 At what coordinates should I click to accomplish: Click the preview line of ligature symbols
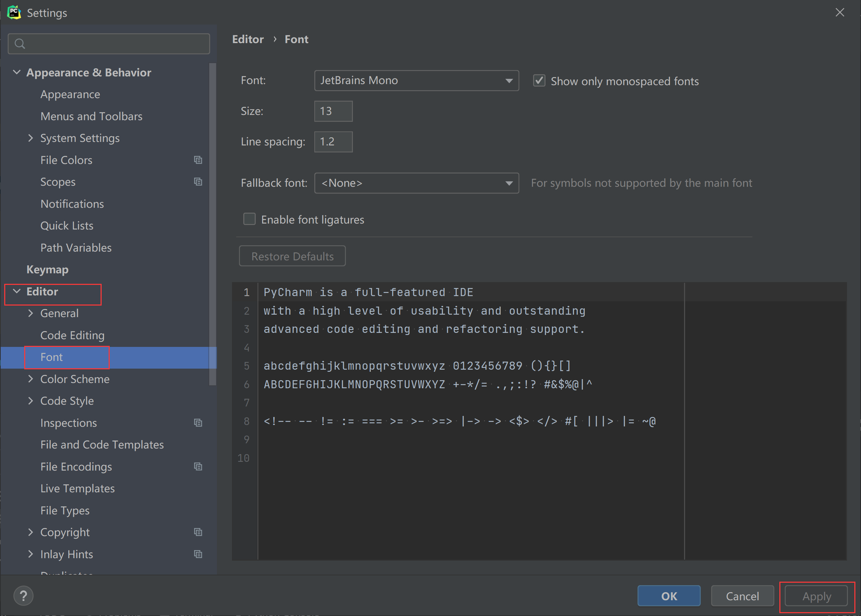(x=460, y=422)
